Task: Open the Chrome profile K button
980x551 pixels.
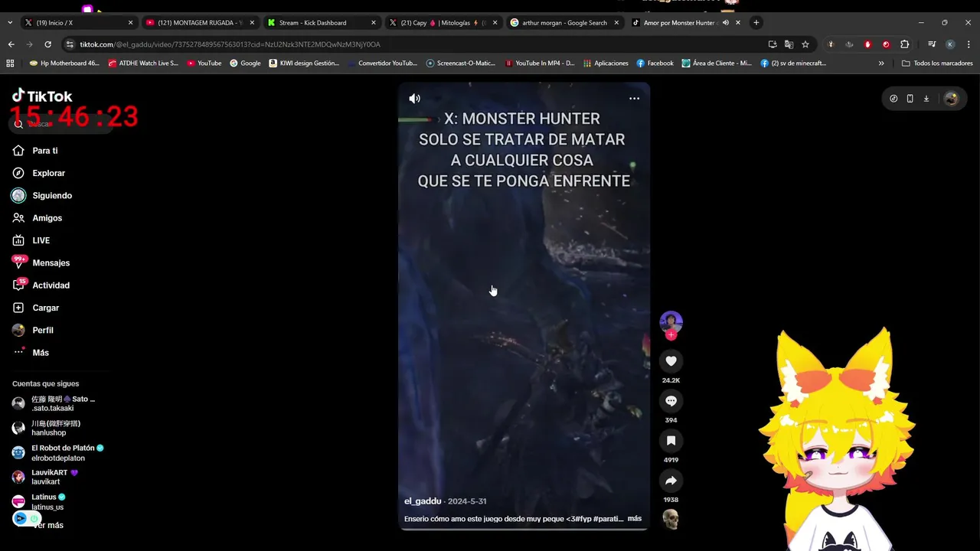Action: (x=950, y=44)
